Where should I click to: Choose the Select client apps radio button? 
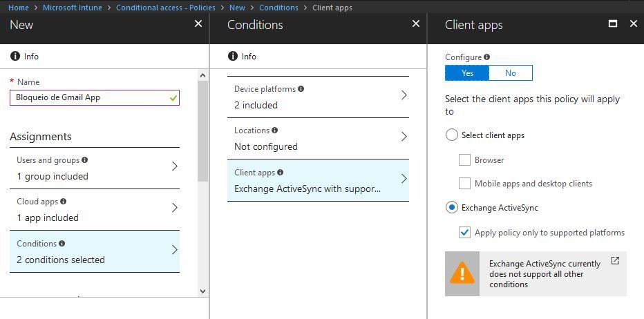coord(452,135)
